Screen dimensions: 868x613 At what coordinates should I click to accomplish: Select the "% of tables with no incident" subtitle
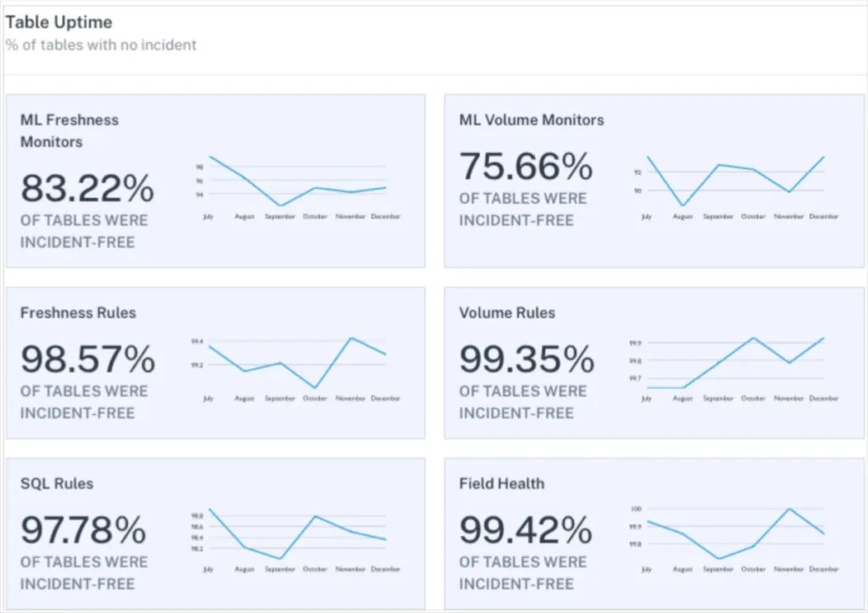pos(102,45)
